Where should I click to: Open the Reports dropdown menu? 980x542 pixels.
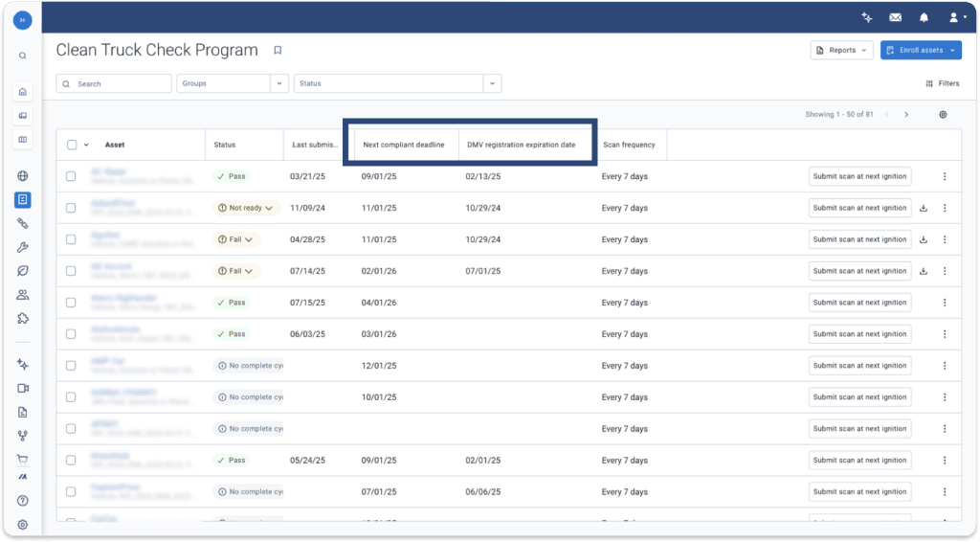[841, 51]
